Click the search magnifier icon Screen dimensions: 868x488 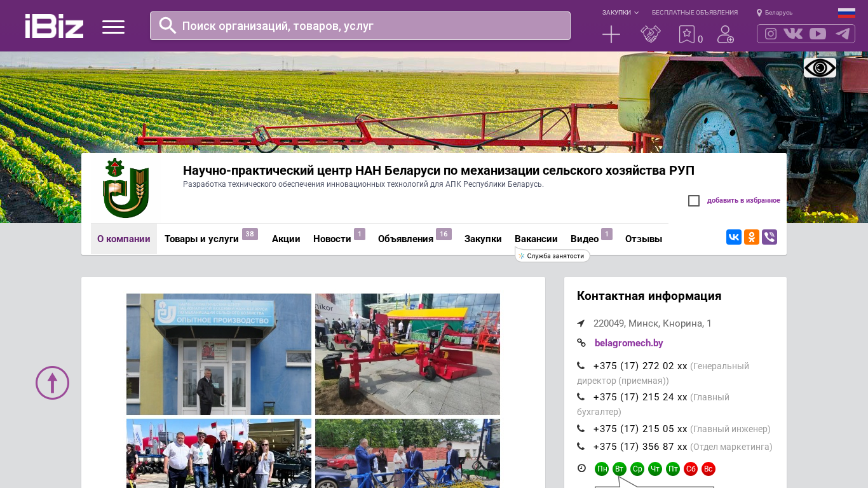(x=167, y=25)
